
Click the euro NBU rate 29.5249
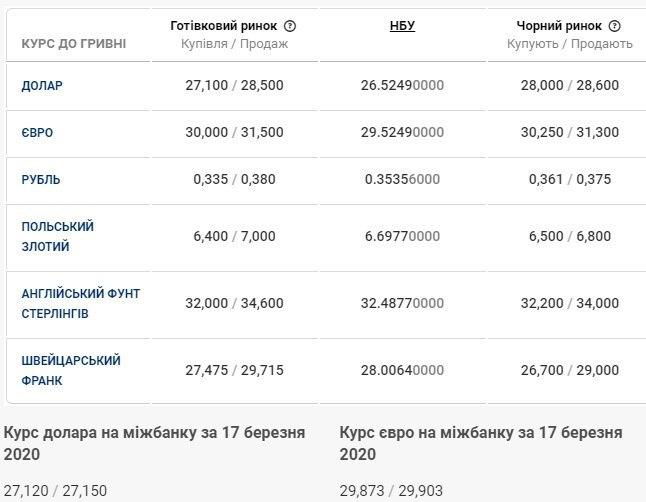coord(402,132)
